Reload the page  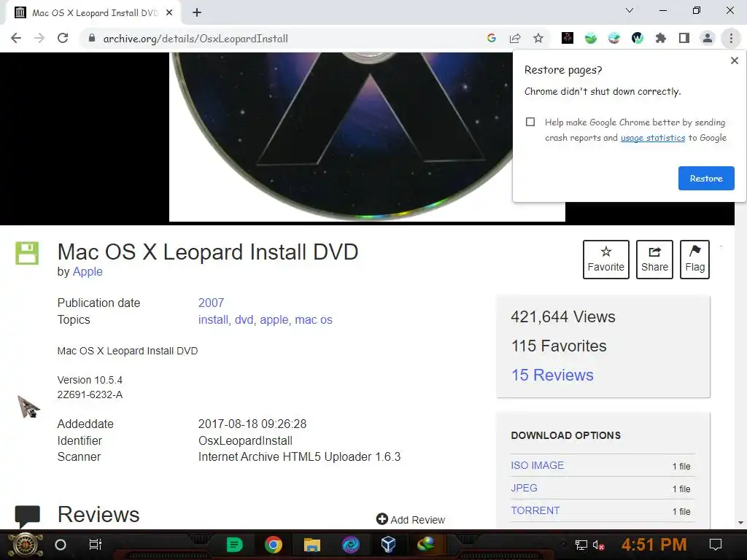tap(63, 39)
